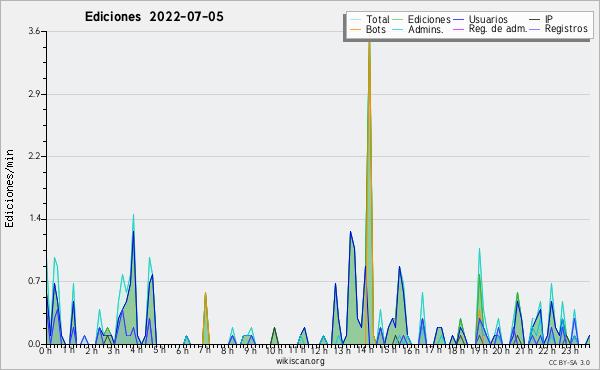Click the '0 h' x-axis label
Viewport: 600px width, 370px height.
coord(45,351)
